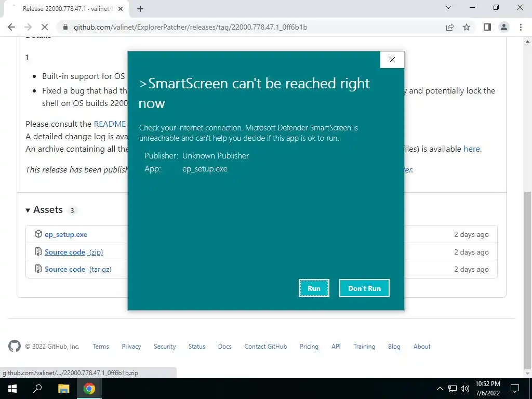Screen dimensions: 532x399
Task: Click the zip file icon beside Source code (zip)
Action: pos(38,252)
